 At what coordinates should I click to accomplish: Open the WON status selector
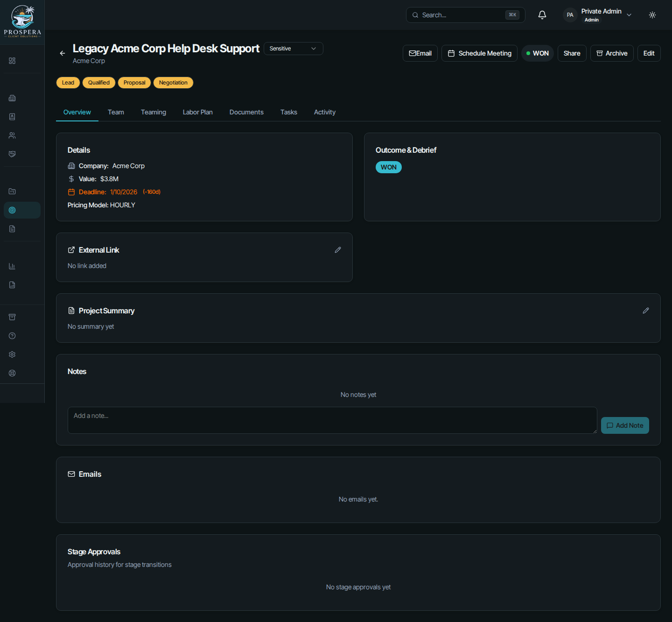point(538,53)
